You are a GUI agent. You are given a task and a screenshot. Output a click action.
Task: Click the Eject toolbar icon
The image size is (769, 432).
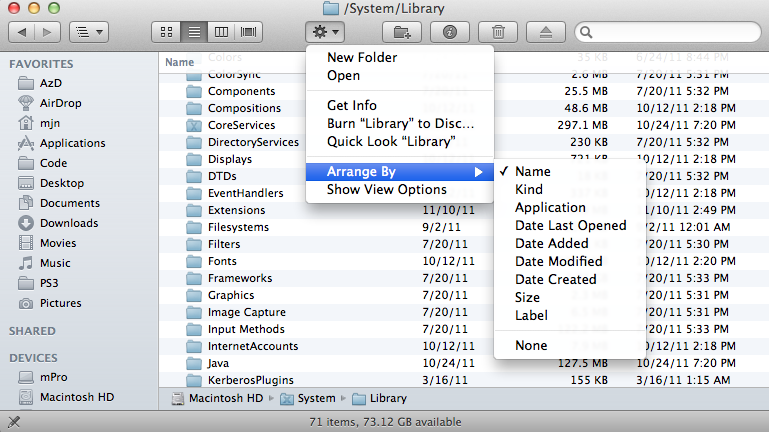click(546, 32)
